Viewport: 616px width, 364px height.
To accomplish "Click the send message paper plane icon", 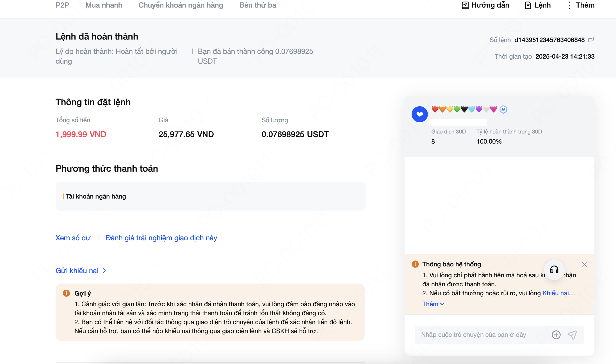I will click(572, 335).
